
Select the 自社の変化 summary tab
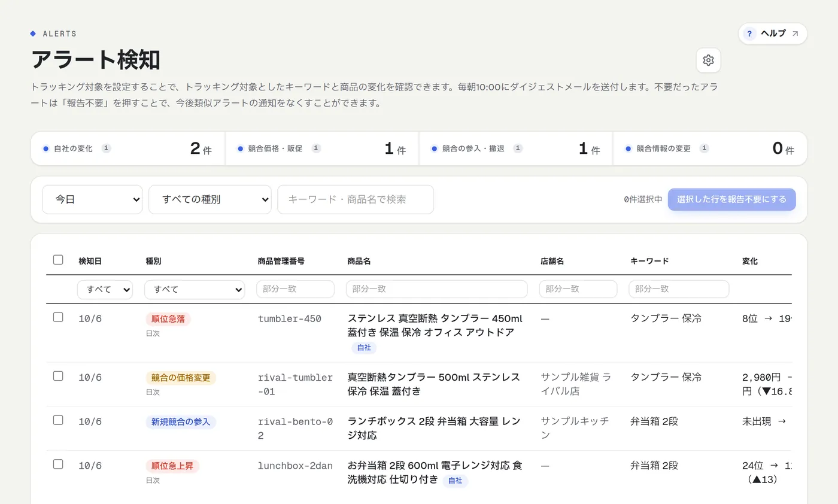coord(127,148)
